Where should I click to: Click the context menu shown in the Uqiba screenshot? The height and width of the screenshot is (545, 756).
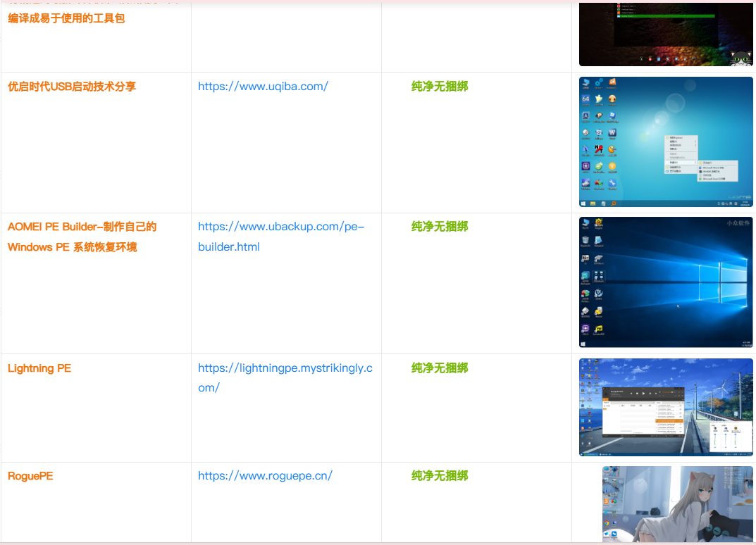(681, 155)
